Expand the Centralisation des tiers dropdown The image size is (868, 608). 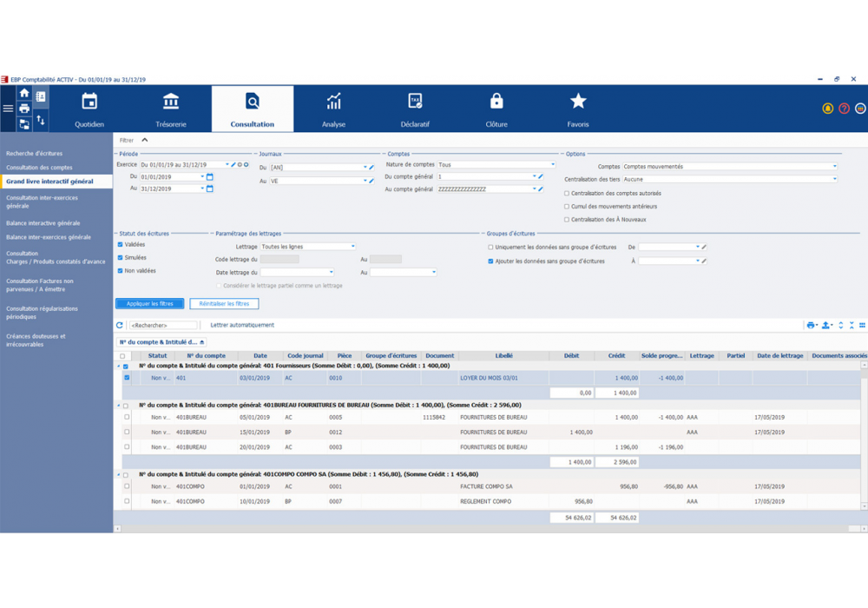834,179
